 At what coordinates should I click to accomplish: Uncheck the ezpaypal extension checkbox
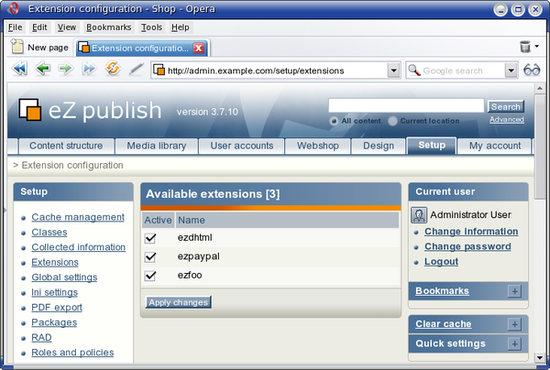[150, 257]
